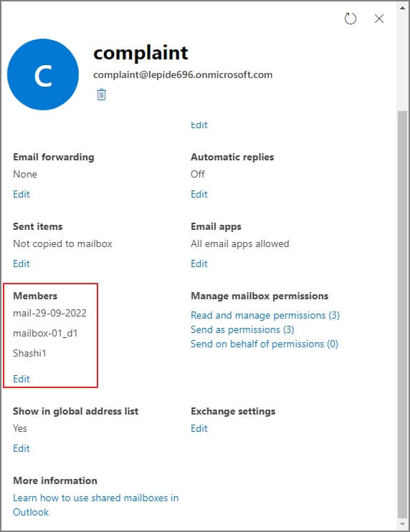Image resolution: width=410 pixels, height=532 pixels.
Task: Delete mailbox using trash can icon
Action: 101,95
